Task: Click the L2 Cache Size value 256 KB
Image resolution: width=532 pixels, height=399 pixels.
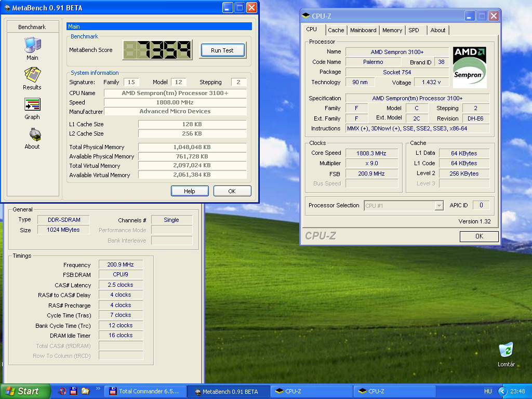Action: pyautogui.click(x=192, y=134)
